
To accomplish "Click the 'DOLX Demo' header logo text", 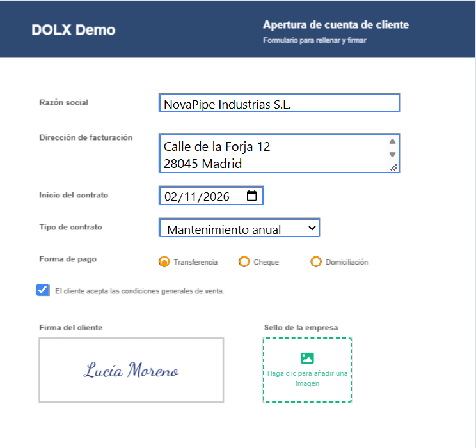I will point(74,30).
